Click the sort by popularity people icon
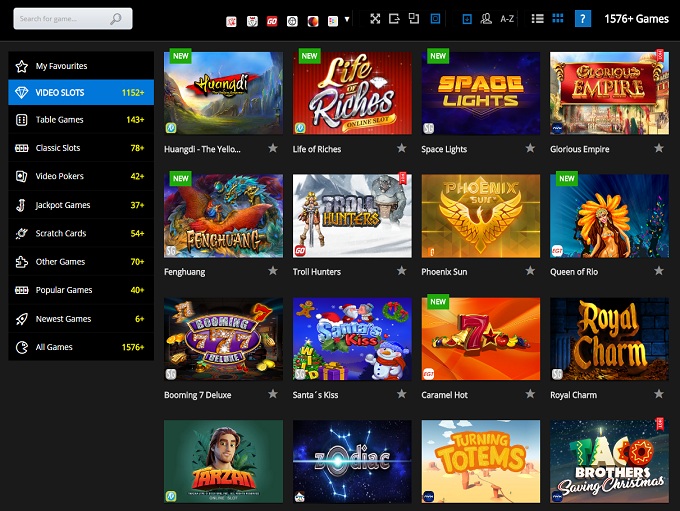This screenshot has height=511, width=680. (x=486, y=19)
